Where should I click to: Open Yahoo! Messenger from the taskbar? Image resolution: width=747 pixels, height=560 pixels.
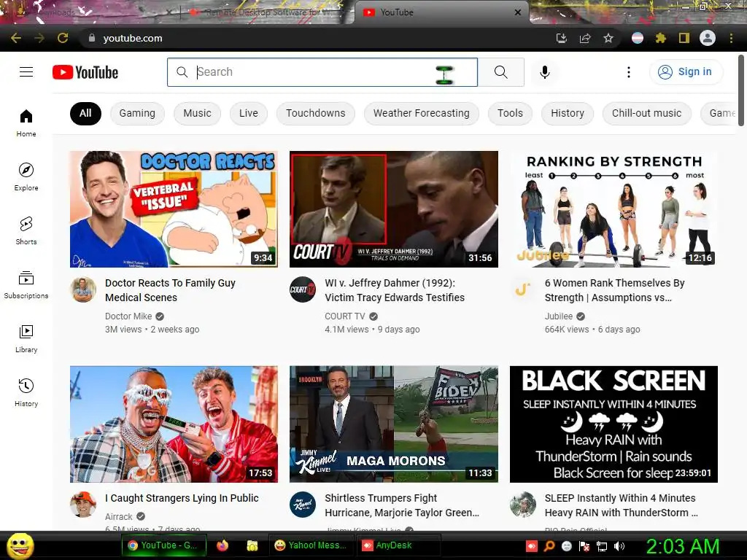click(312, 545)
